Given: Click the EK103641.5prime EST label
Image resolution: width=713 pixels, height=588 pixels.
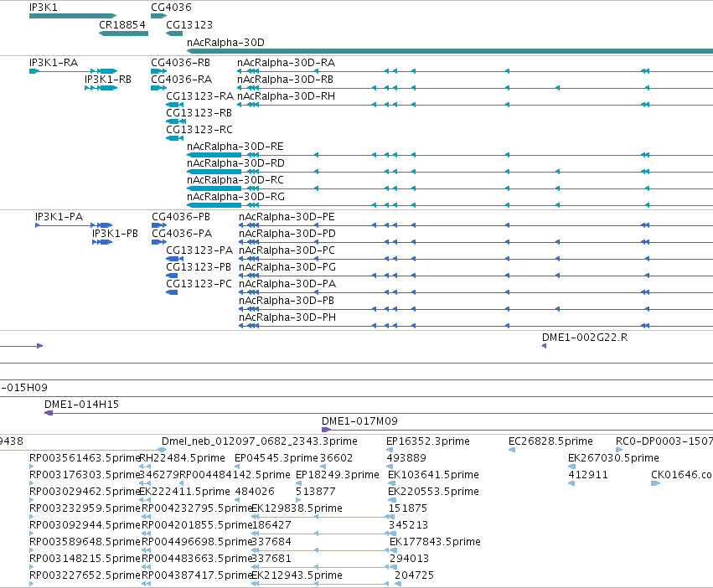Looking at the screenshot, I should click(433, 475).
